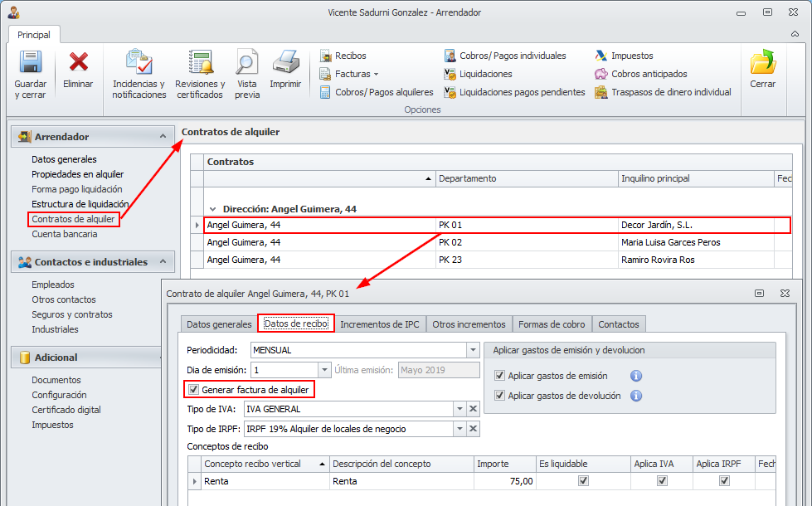The width and height of the screenshot is (812, 506).
Task: Click the application icon in title bar
Action: (14, 12)
